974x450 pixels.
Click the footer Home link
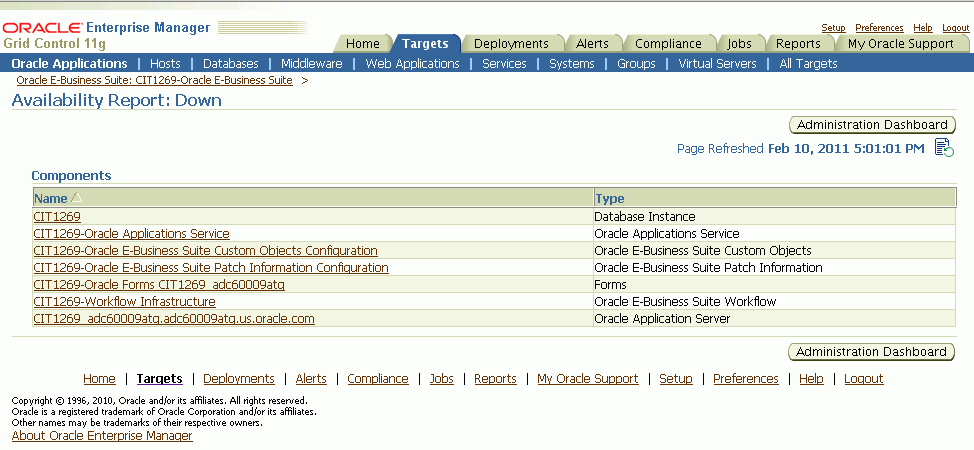pos(99,379)
